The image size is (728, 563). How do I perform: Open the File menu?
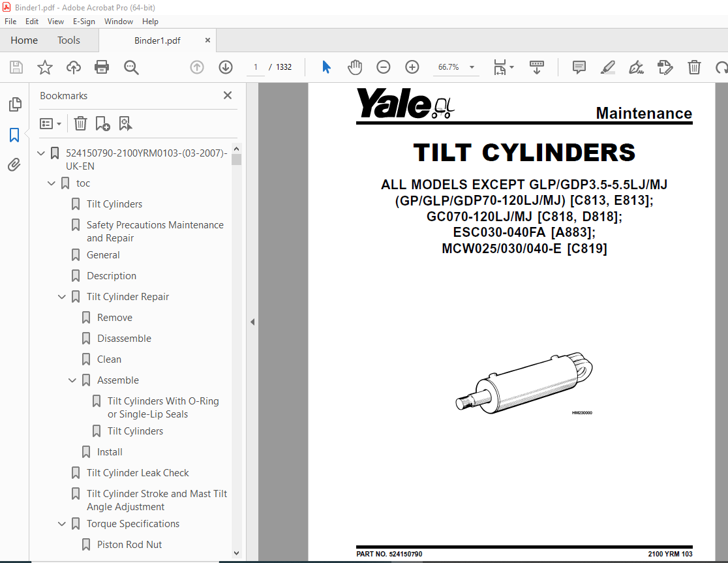coord(10,22)
